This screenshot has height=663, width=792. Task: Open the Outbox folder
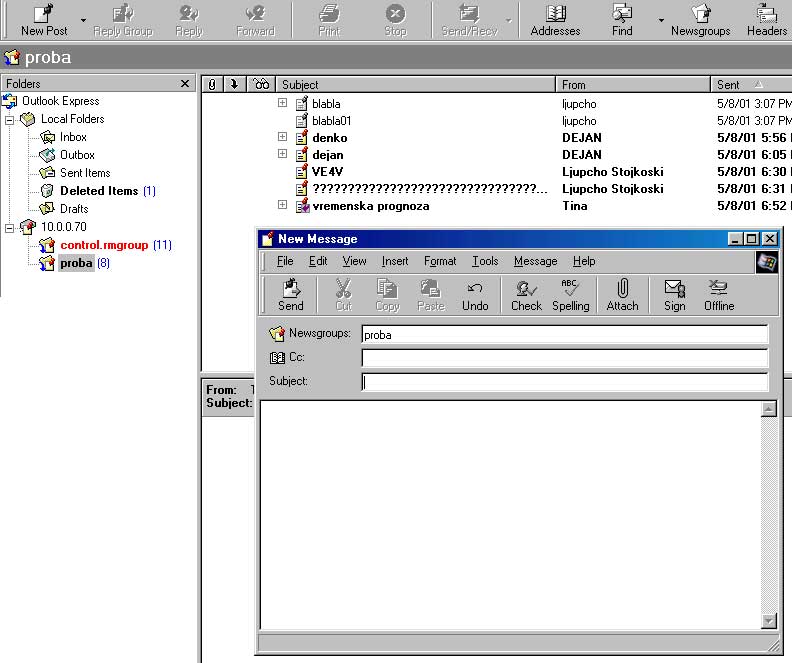(x=77, y=155)
